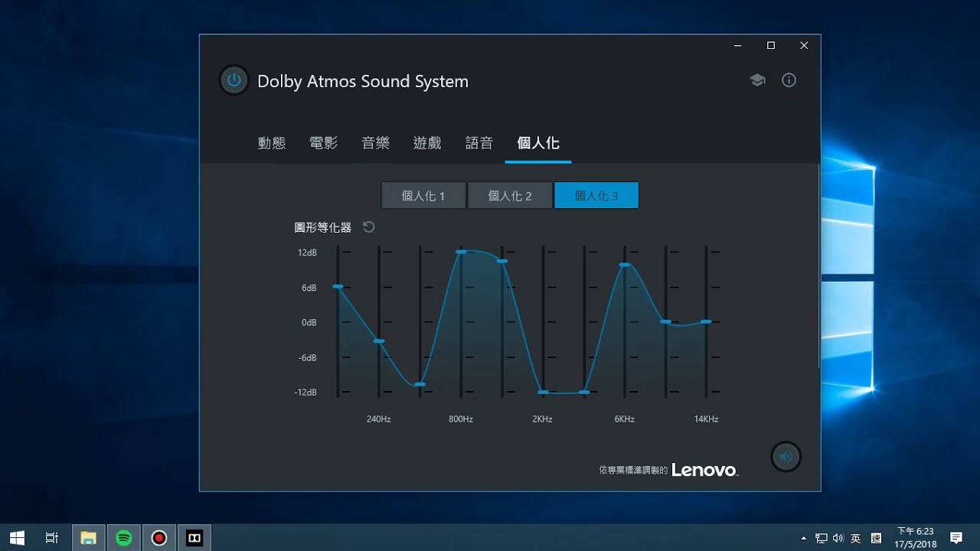Open the Windows Start menu
Viewport: 980px width, 551px height.
point(17,538)
